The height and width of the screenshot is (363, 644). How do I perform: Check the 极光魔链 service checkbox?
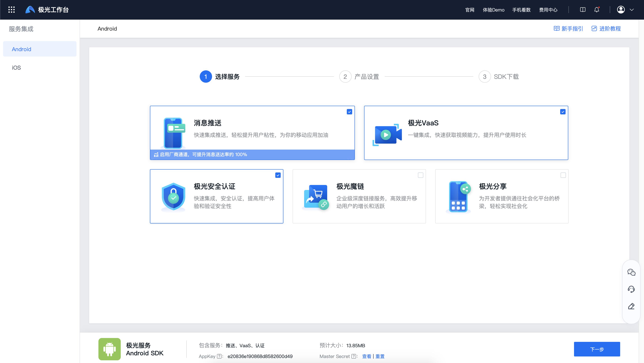[420, 175]
